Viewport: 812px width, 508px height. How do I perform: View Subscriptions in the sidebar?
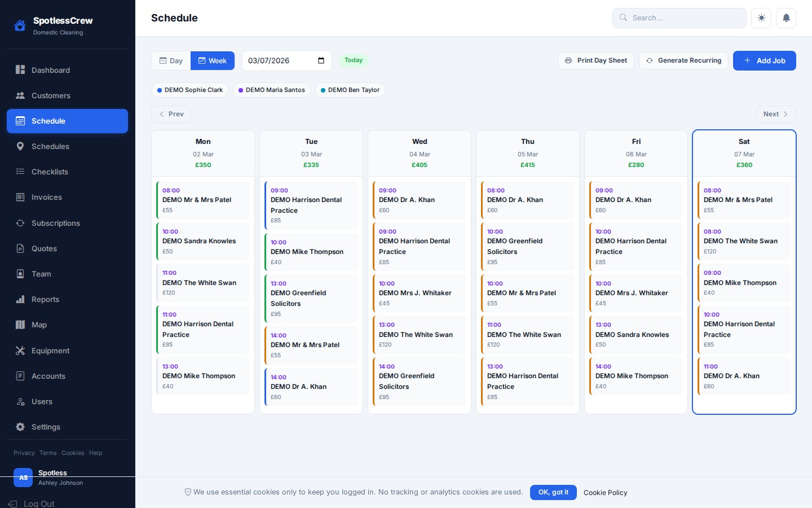click(x=55, y=223)
